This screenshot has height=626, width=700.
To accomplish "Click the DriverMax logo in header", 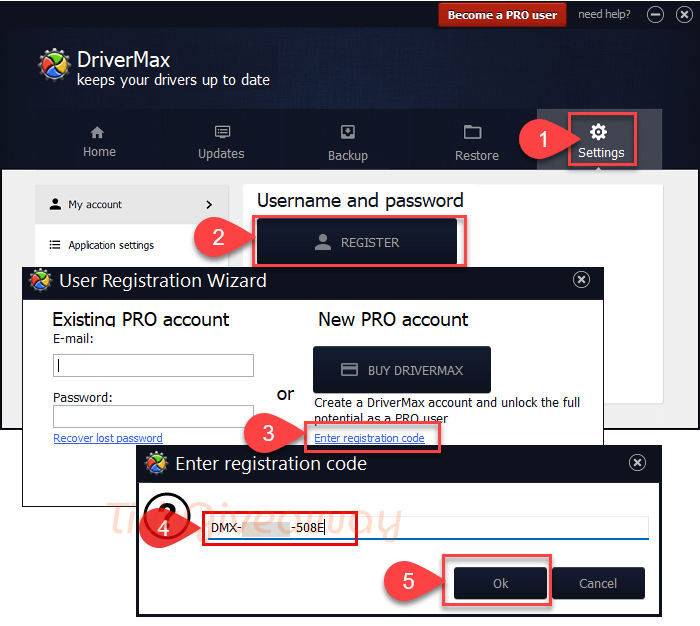I will (x=54, y=65).
